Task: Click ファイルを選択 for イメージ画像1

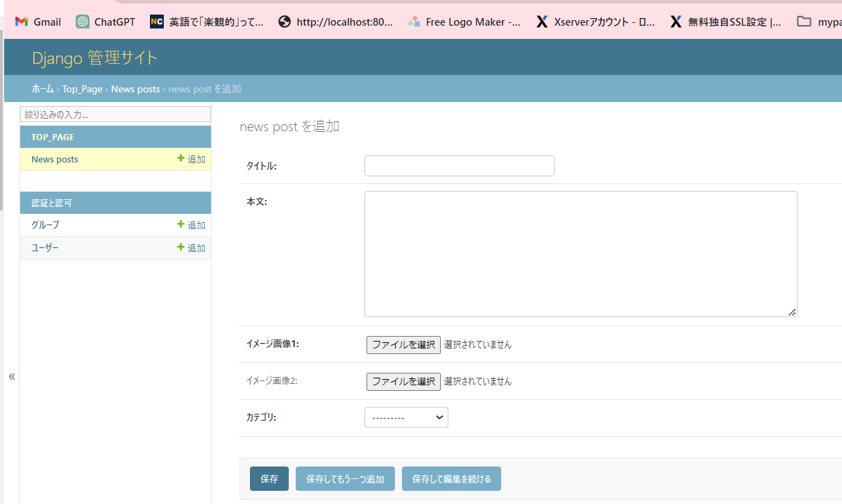Action: pyautogui.click(x=403, y=344)
